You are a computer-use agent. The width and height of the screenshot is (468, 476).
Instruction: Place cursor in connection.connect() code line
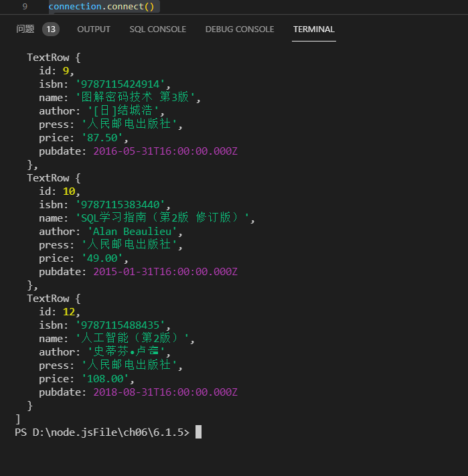point(100,7)
